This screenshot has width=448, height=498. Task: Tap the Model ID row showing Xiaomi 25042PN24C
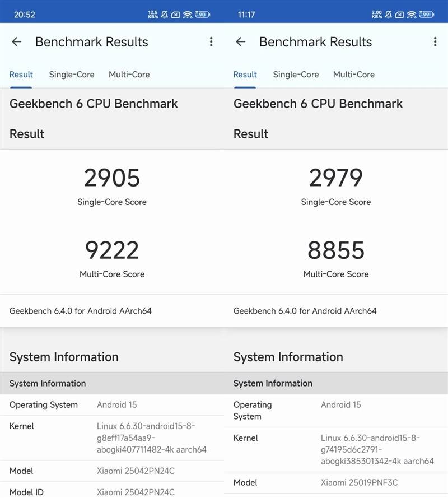pos(112,492)
